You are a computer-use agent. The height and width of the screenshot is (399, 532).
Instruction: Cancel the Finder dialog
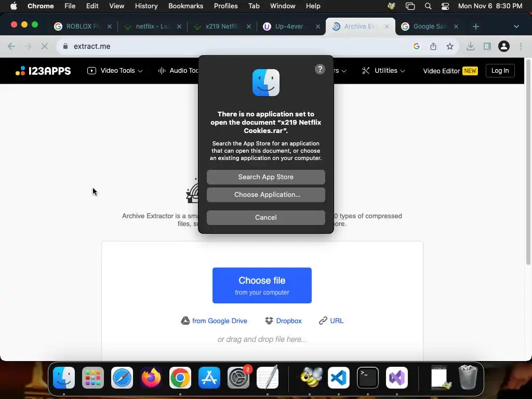[x=265, y=218]
